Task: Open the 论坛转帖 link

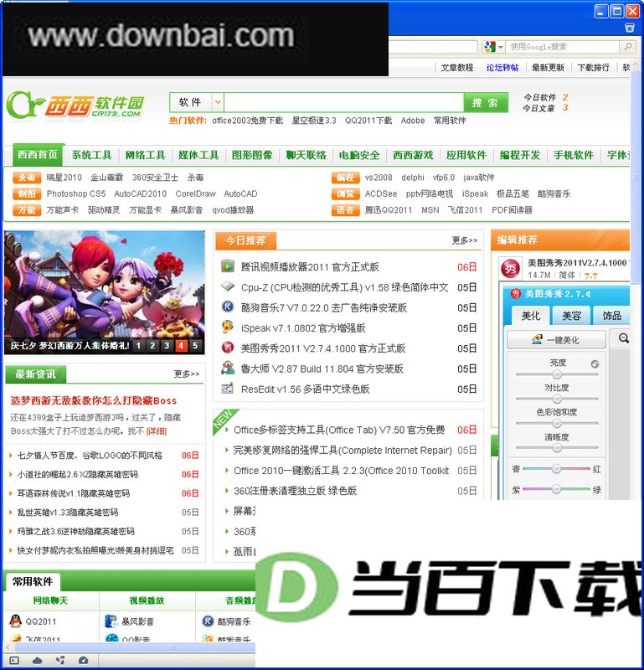Action: pos(502,68)
